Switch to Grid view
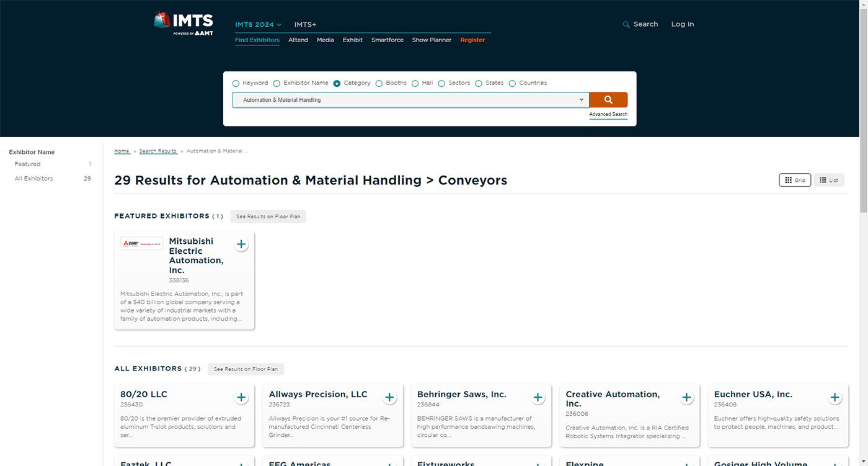The height and width of the screenshot is (466, 868). tap(795, 180)
